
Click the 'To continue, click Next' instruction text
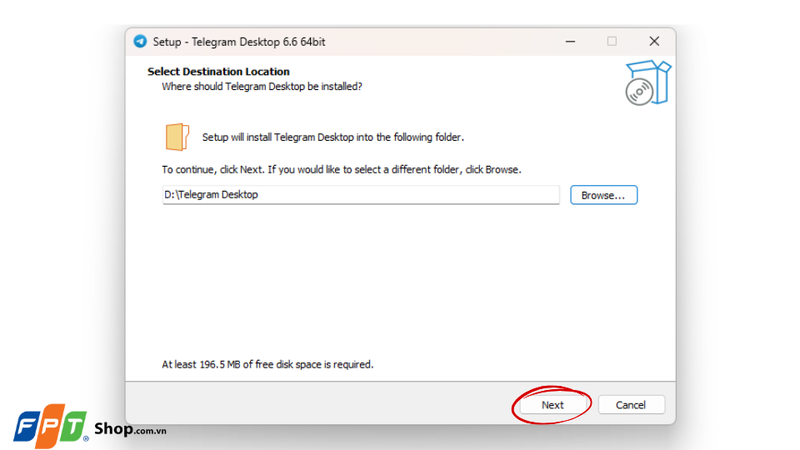coord(341,169)
